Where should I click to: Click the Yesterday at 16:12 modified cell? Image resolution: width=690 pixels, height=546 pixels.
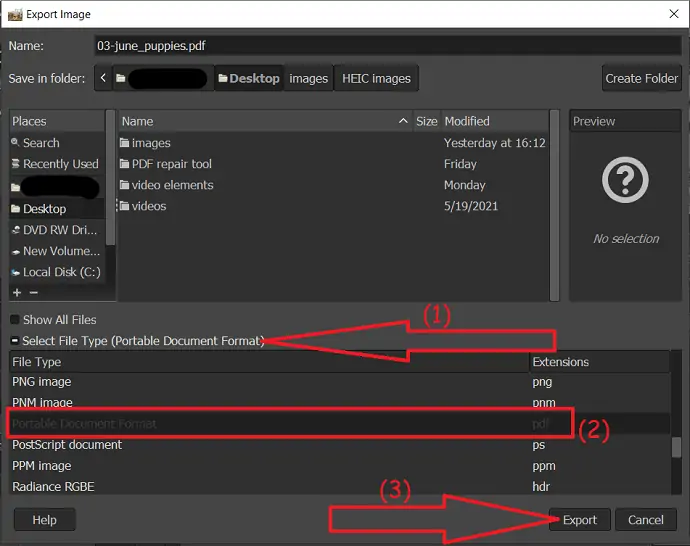495,143
